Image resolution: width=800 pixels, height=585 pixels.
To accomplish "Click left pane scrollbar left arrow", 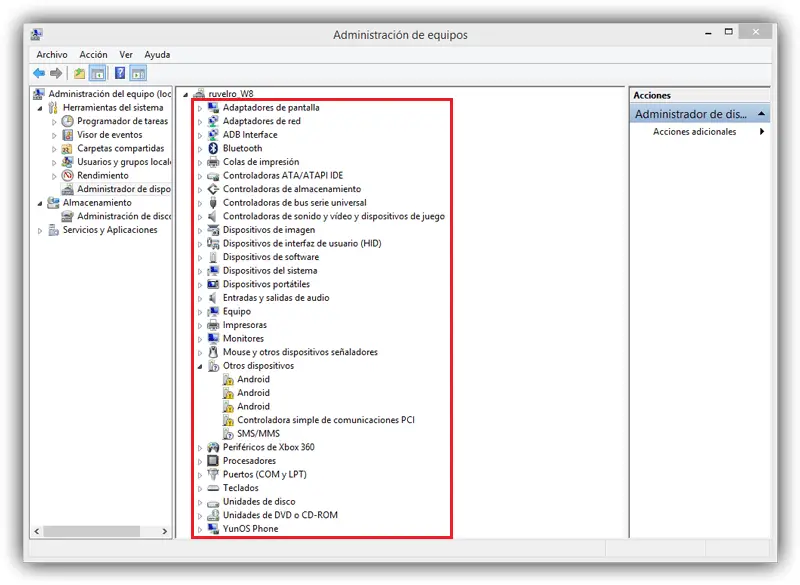I will pos(37,531).
